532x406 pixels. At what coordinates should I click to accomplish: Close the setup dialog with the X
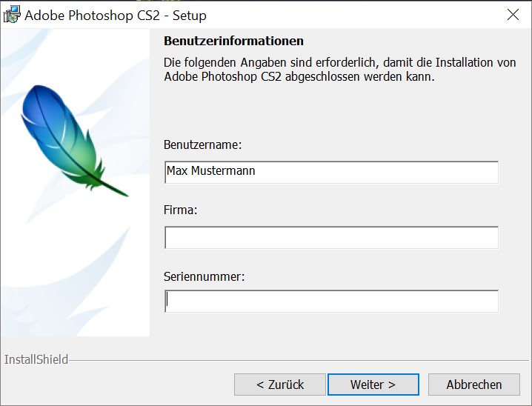tap(513, 15)
